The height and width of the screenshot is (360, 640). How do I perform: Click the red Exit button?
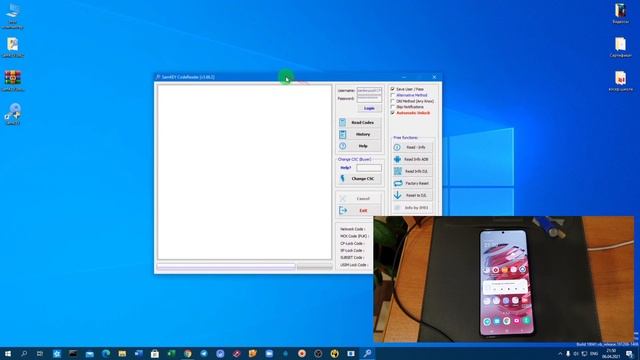pos(360,211)
